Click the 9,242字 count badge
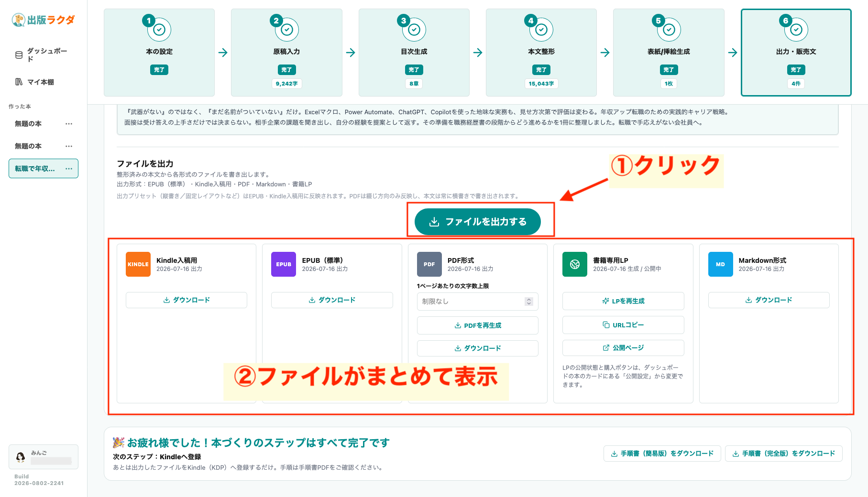 coord(286,84)
